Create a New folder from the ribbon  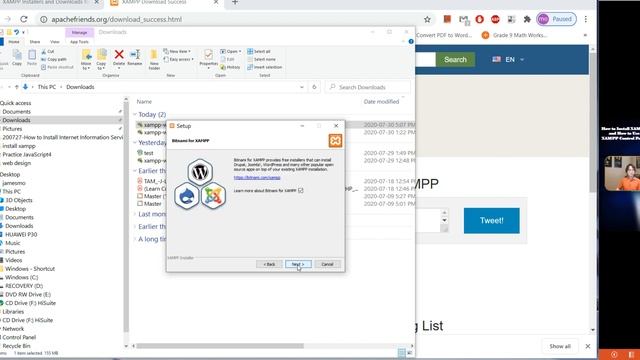pos(154,59)
